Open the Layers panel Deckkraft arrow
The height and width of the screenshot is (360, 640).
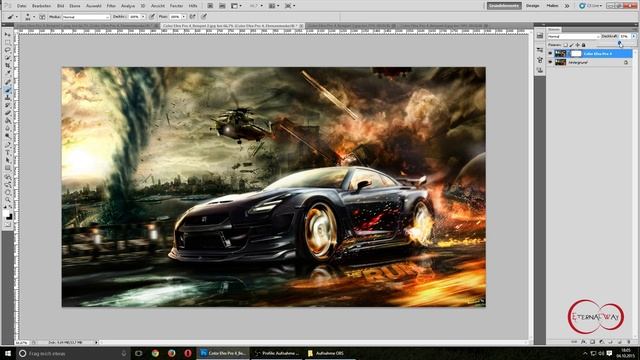[634, 36]
